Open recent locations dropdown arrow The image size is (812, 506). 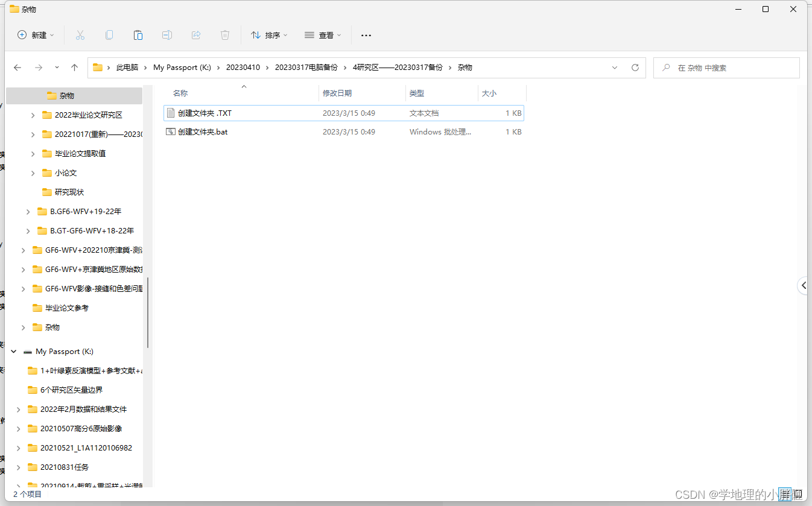click(x=57, y=68)
